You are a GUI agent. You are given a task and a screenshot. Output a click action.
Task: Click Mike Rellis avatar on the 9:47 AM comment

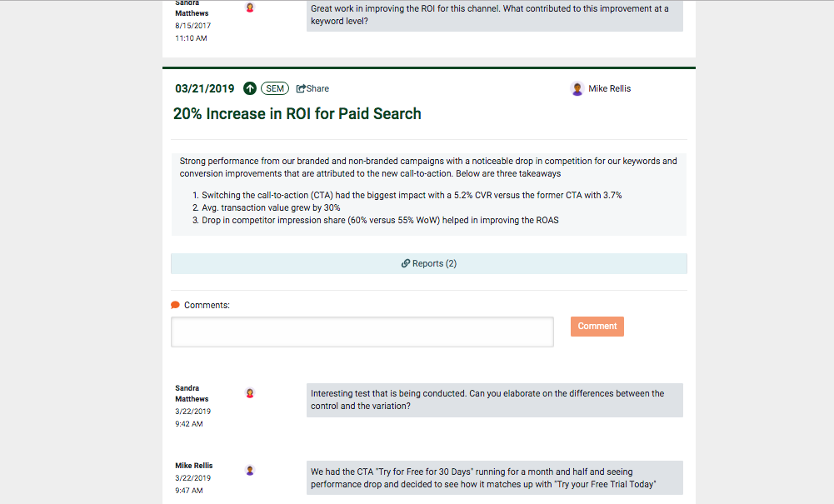pyautogui.click(x=250, y=471)
